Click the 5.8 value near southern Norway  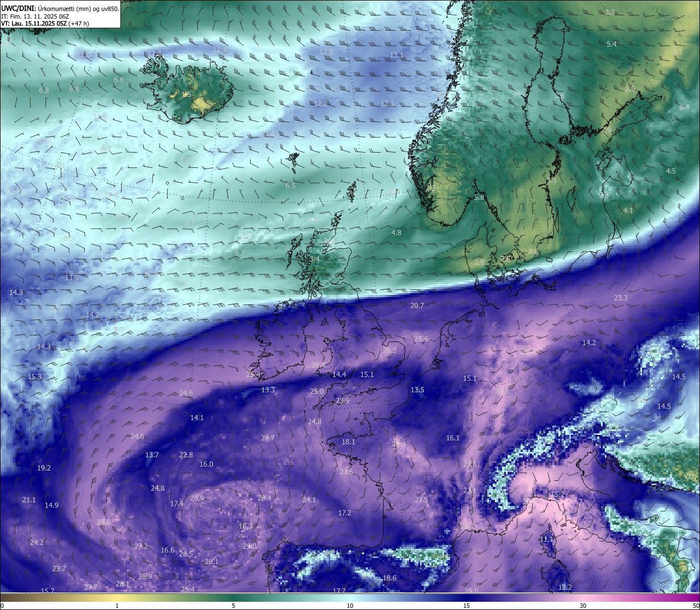(479, 197)
